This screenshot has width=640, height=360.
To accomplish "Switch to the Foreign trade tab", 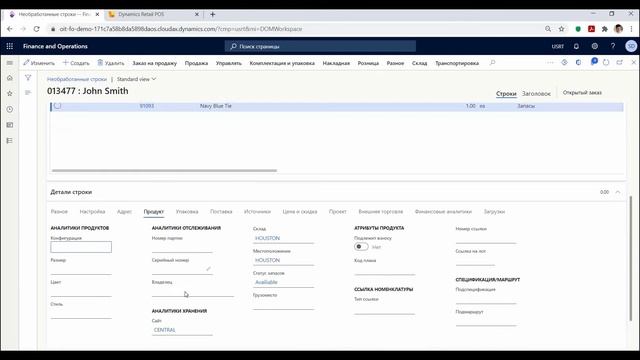I will coord(380,211).
